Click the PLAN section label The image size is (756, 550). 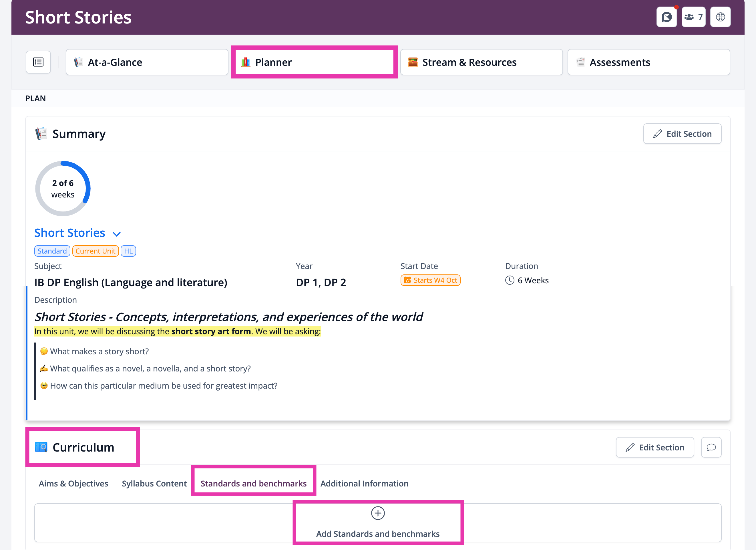click(35, 98)
